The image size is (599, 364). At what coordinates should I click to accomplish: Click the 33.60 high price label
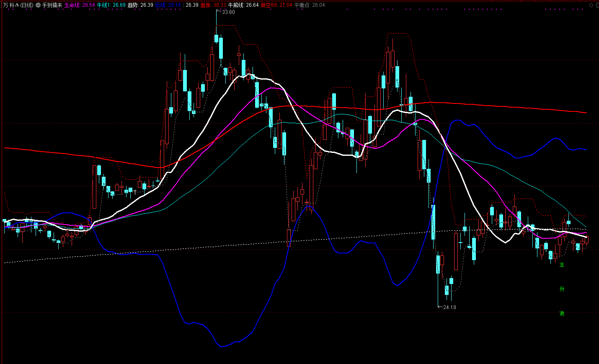point(228,12)
